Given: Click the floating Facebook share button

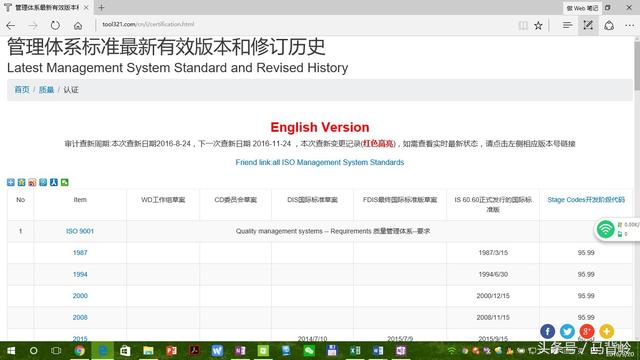Looking at the screenshot, I should (547, 331).
